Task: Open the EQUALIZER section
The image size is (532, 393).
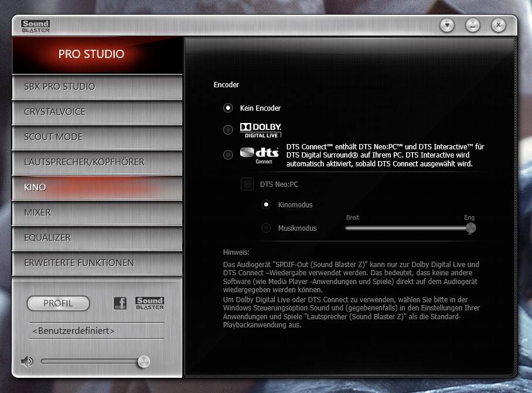Action: (97, 238)
